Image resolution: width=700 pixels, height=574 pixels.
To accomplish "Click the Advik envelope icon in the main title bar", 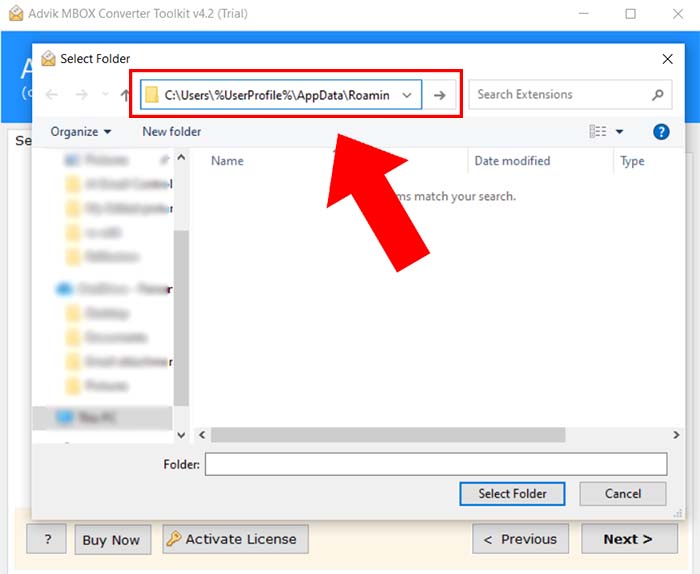I will [16, 13].
